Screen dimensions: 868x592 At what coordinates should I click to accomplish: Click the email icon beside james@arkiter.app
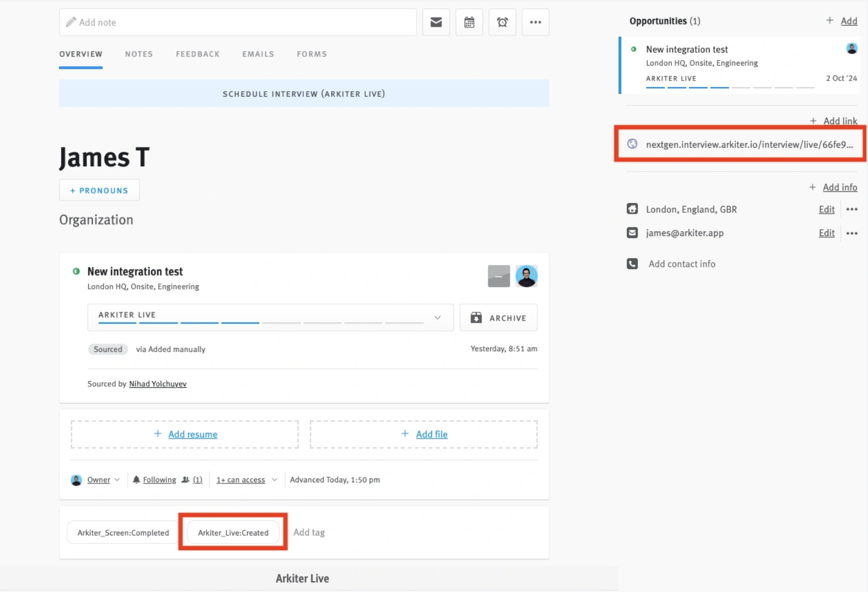(x=632, y=232)
